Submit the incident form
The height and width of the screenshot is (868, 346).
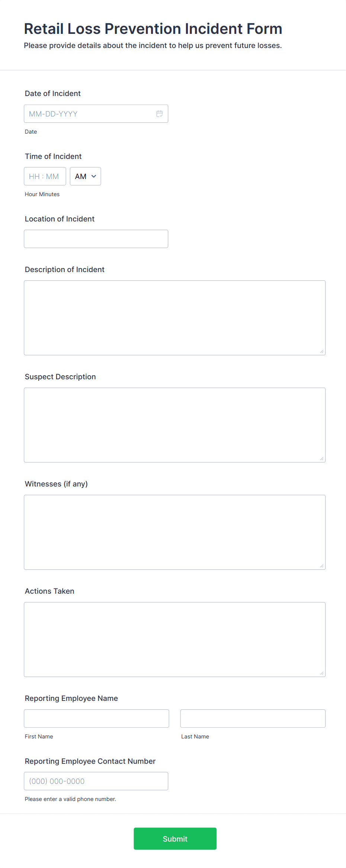pyautogui.click(x=175, y=839)
